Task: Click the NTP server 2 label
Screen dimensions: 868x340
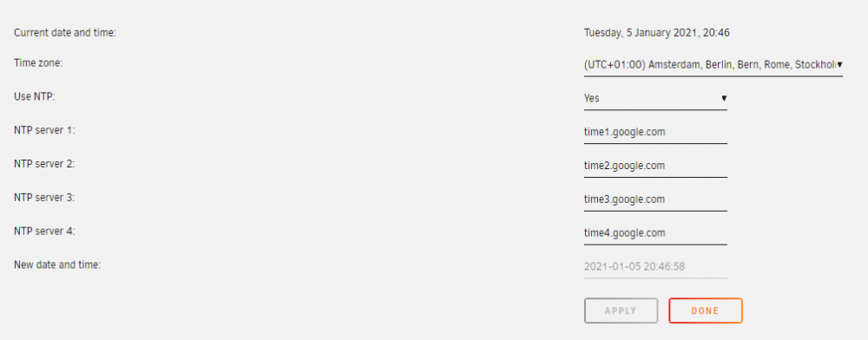Action: point(44,164)
